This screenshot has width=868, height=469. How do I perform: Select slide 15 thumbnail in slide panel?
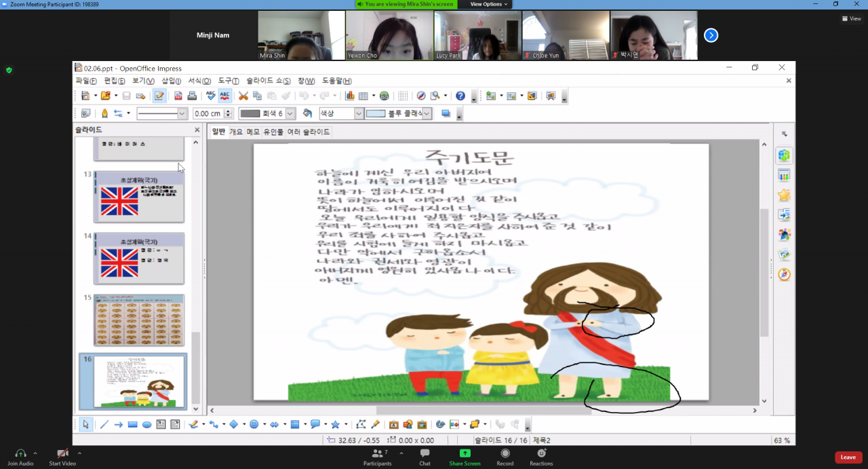pos(138,320)
